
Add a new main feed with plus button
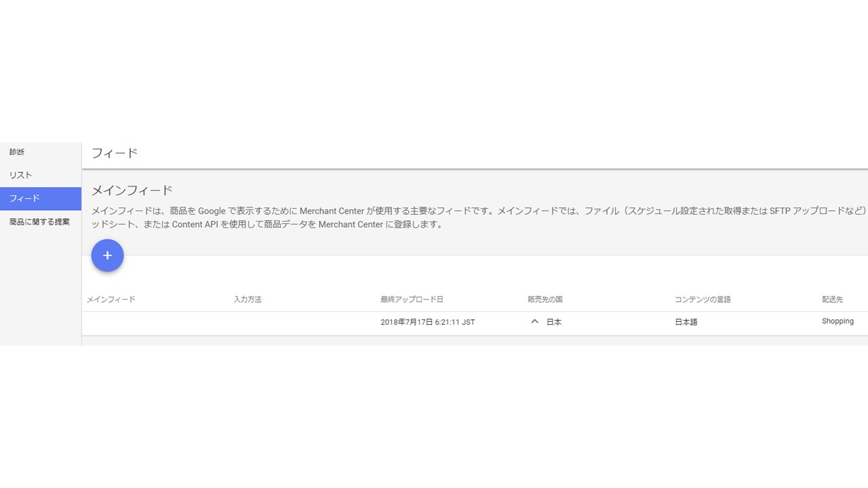pyautogui.click(x=107, y=256)
